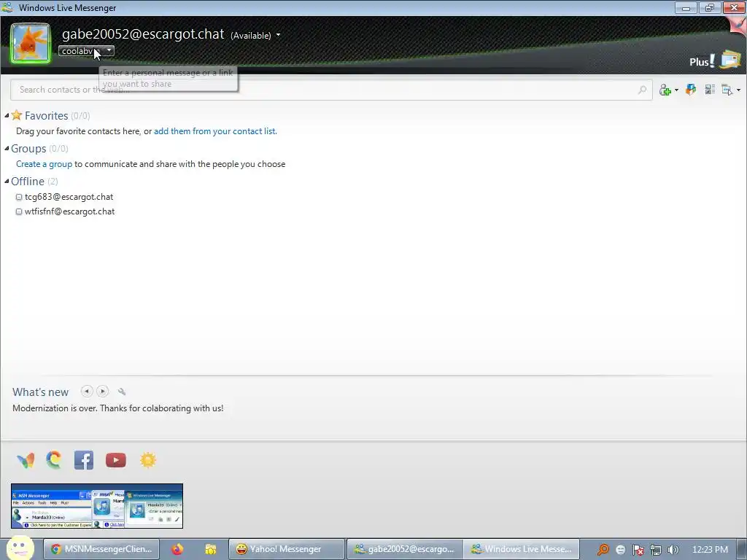Click status icon beside wtfisfnf@escargot.chat
747x560 pixels.
coord(19,211)
